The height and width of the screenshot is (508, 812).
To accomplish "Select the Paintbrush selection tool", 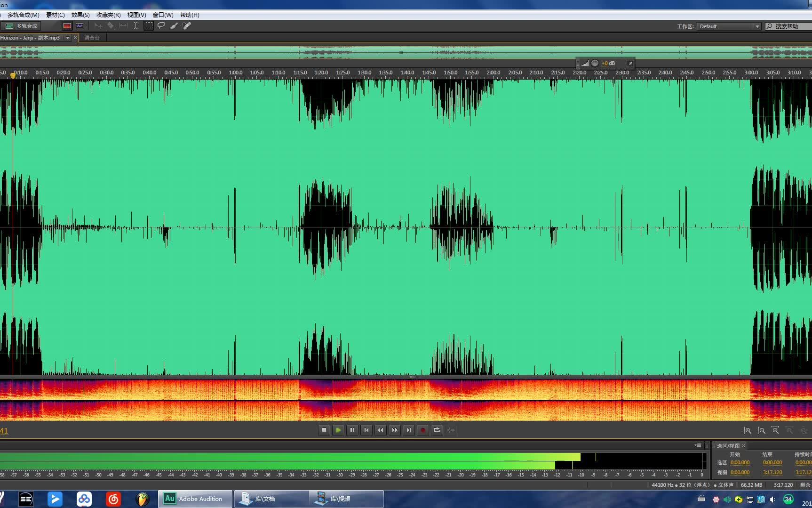I will coord(174,26).
